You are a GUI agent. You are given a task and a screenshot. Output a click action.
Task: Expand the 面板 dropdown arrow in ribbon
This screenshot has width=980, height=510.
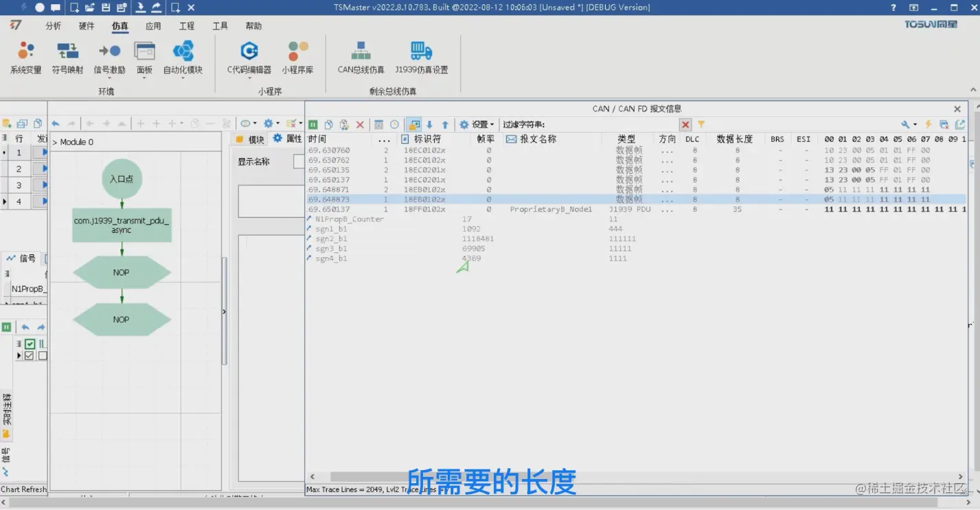point(144,78)
